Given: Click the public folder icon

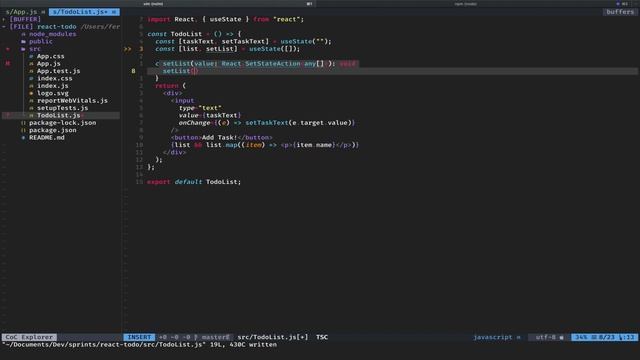Looking at the screenshot, I should 23,41.
